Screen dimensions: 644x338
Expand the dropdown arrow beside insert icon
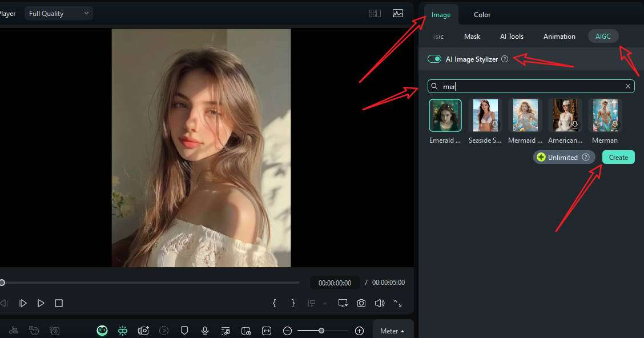click(325, 304)
